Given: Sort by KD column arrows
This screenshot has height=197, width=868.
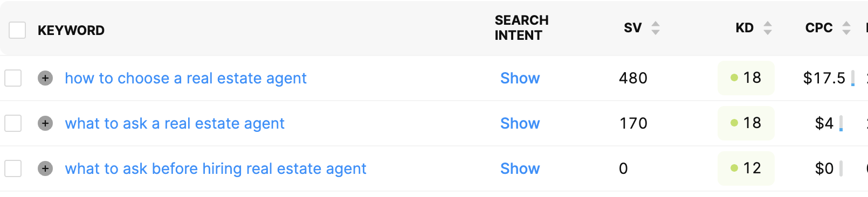Looking at the screenshot, I should [768, 28].
